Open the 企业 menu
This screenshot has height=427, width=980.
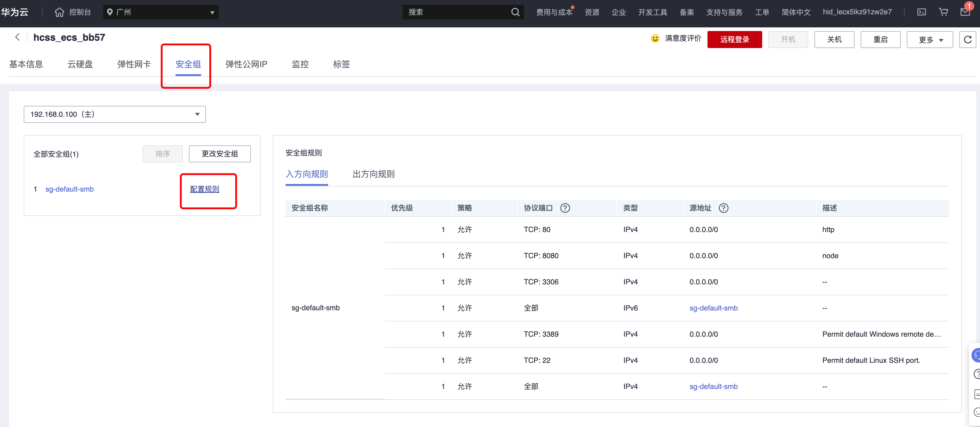coord(618,12)
